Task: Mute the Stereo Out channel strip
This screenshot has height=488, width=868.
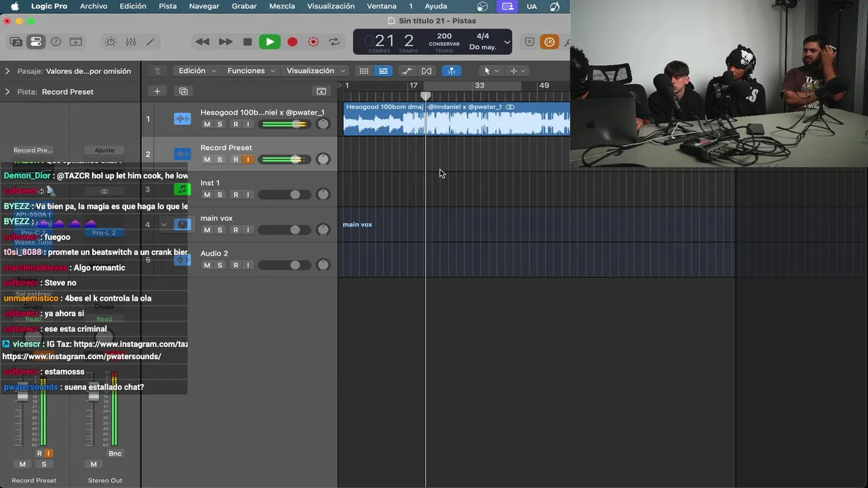Action: coord(94,464)
